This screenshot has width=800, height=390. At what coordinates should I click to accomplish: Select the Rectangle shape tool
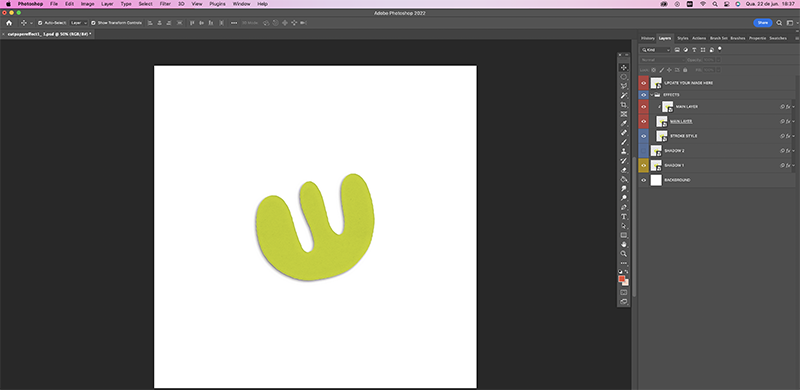[623, 235]
